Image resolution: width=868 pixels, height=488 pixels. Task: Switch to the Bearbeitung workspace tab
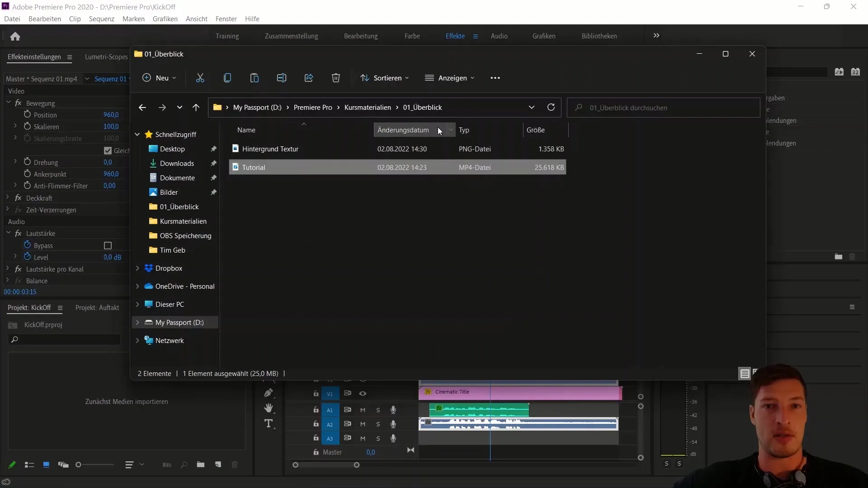pyautogui.click(x=361, y=36)
